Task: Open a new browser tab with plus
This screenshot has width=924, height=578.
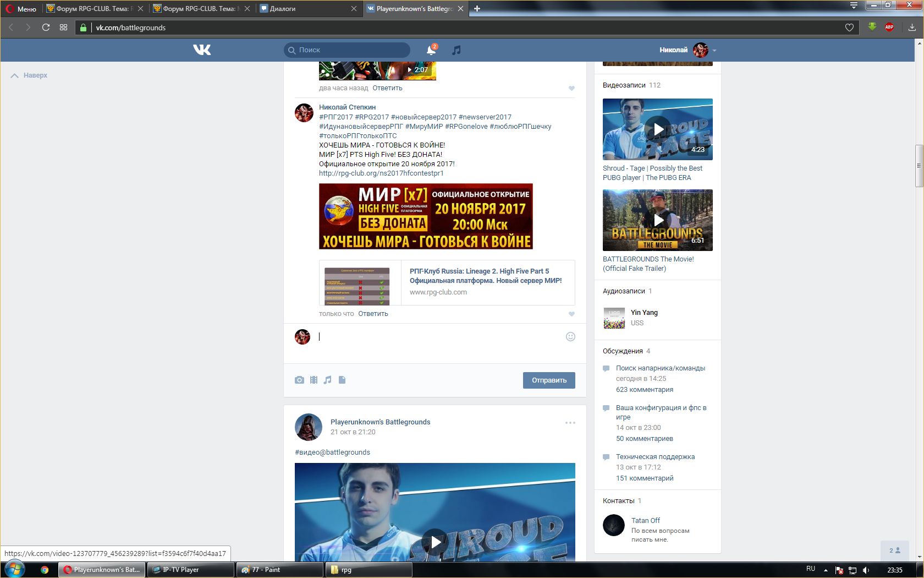Action: [x=477, y=8]
